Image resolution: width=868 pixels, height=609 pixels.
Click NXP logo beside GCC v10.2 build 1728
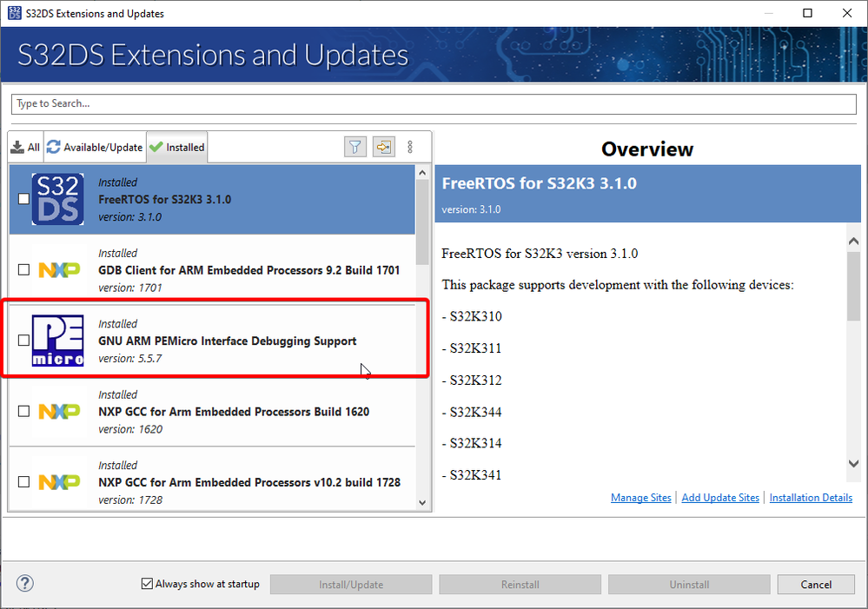pyautogui.click(x=59, y=482)
